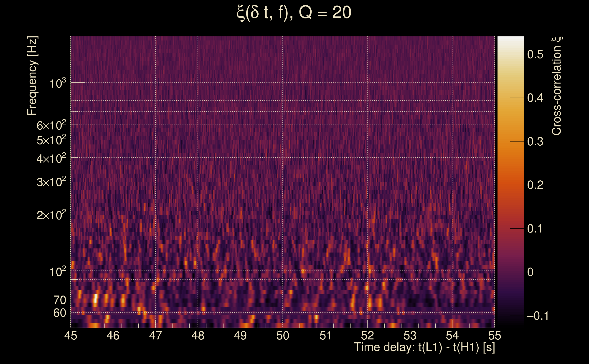Click the plot title ξ(δ t, f), Q = 20
Screen dimensions: 589x364
click(294, 13)
